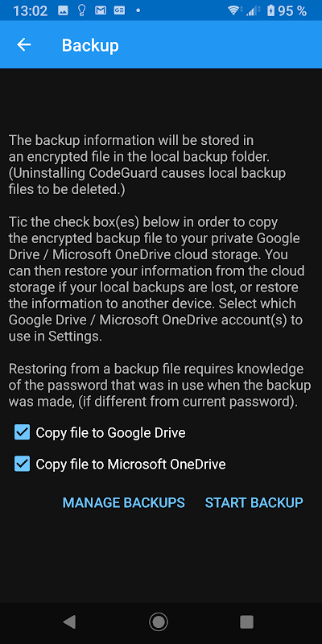322x644 pixels.
Task: Tap the 'Copy file to Google Drive' label
Action: pos(110,432)
